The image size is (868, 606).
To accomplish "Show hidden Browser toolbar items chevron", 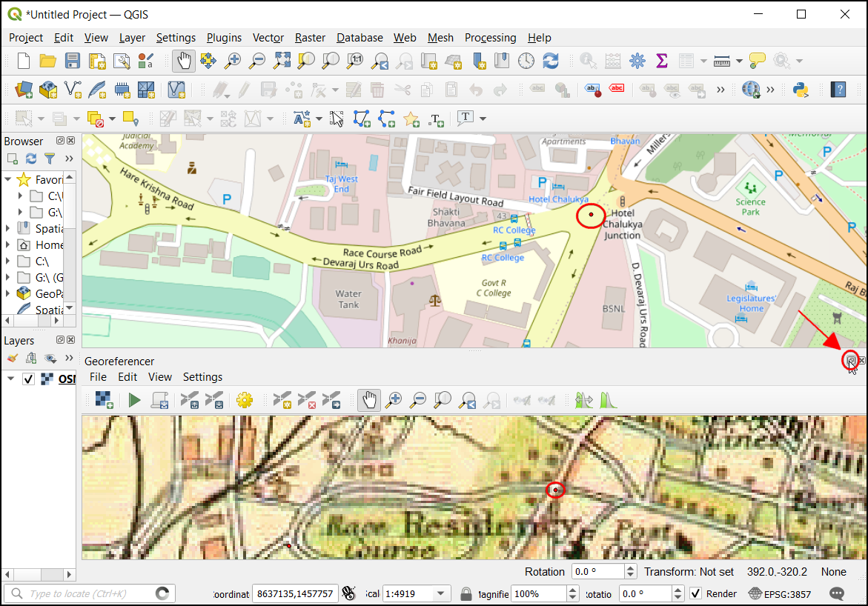I will pos(69,159).
